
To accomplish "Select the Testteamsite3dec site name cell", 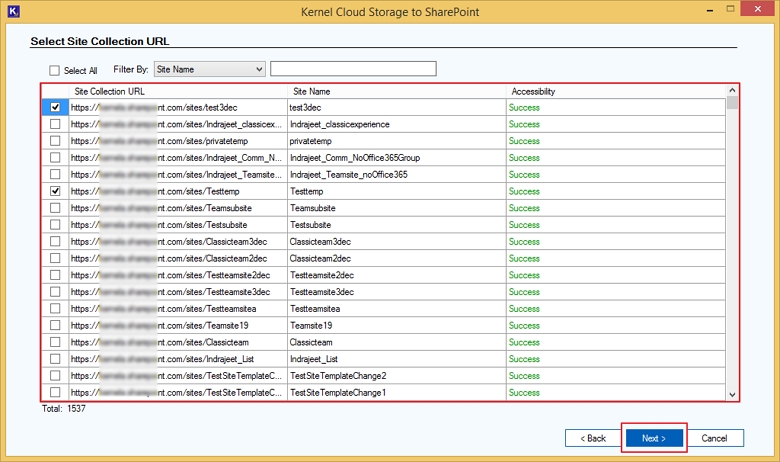I will pos(396,292).
